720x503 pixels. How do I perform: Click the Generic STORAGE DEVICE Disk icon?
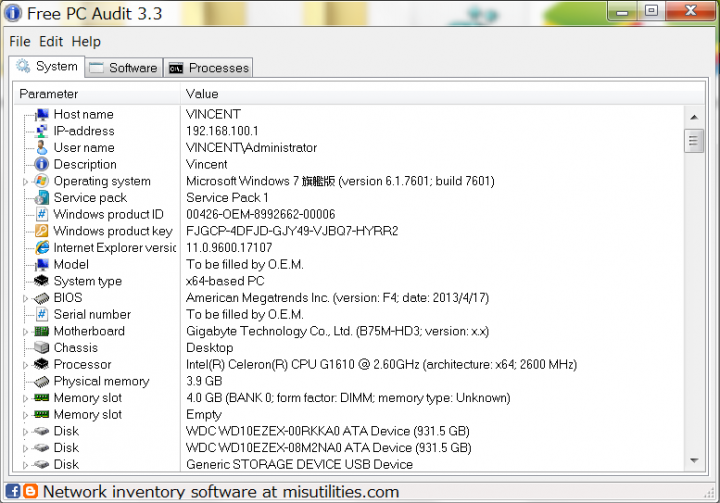click(42, 464)
